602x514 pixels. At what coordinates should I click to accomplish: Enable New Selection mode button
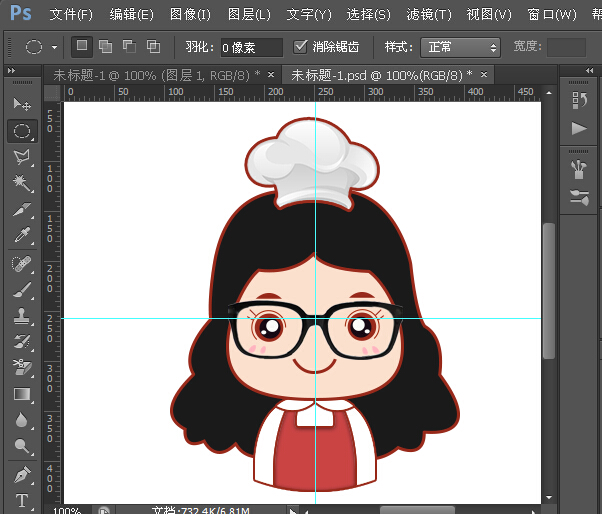pyautogui.click(x=82, y=46)
